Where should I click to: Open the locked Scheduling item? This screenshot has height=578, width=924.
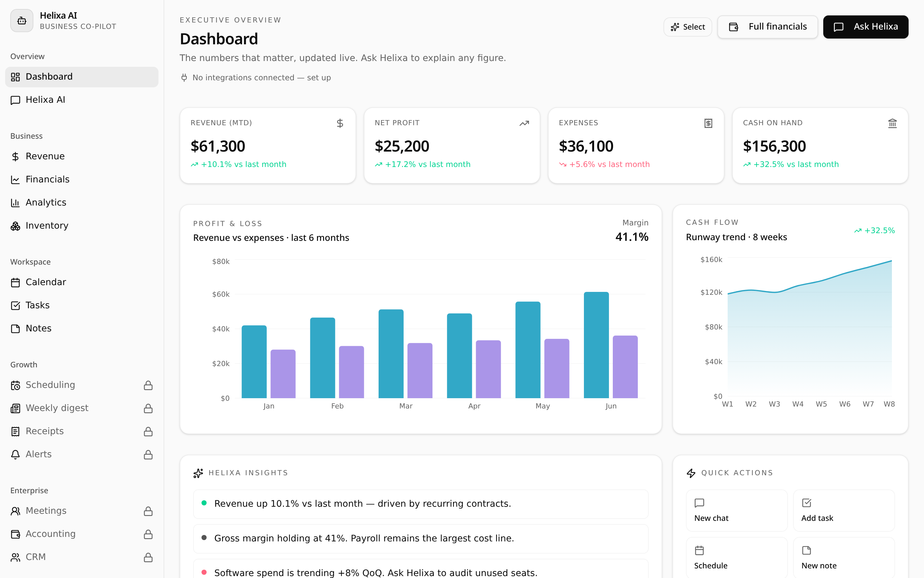pos(82,385)
